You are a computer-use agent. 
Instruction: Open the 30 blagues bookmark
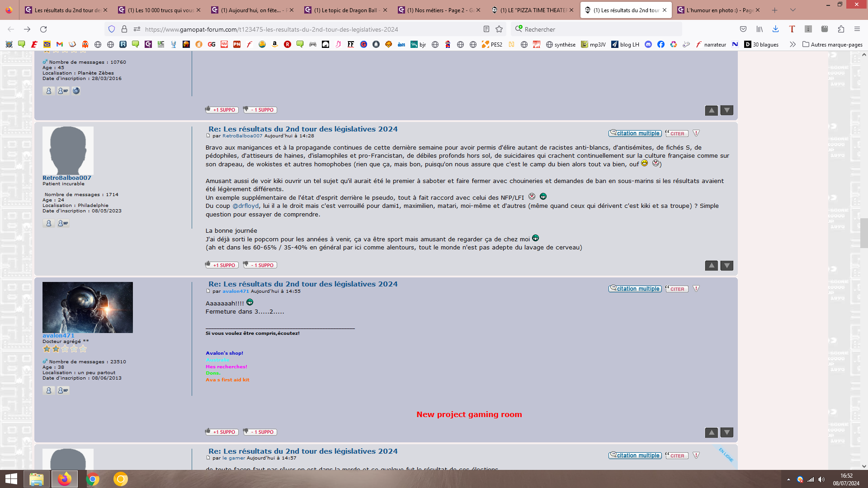[761, 44]
